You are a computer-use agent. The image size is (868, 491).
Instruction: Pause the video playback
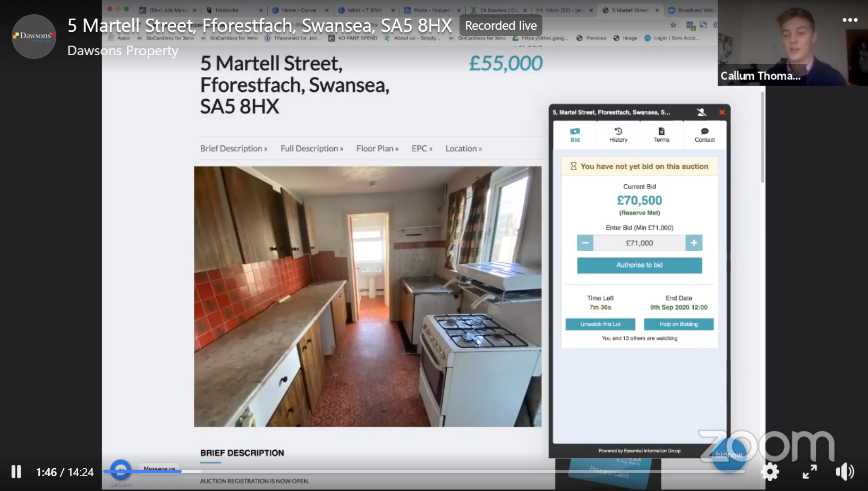click(x=16, y=472)
